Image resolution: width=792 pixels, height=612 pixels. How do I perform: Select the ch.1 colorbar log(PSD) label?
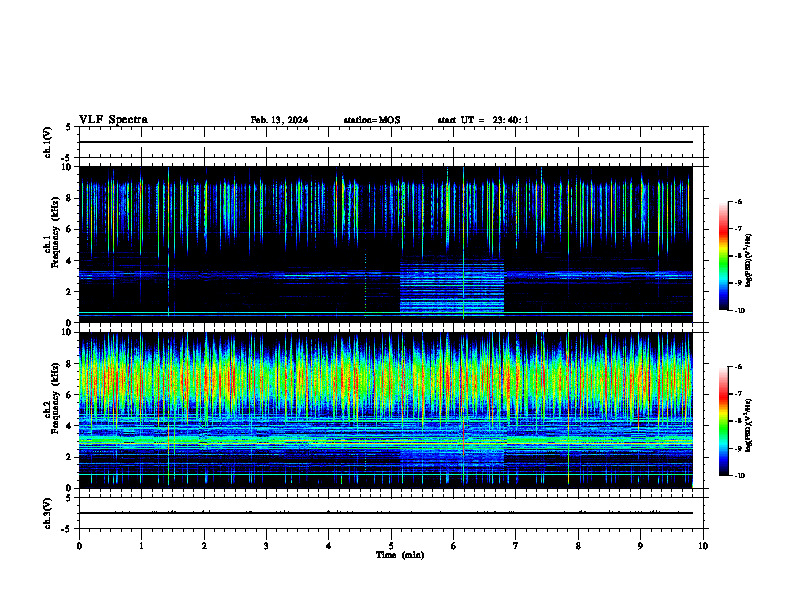[748, 260]
